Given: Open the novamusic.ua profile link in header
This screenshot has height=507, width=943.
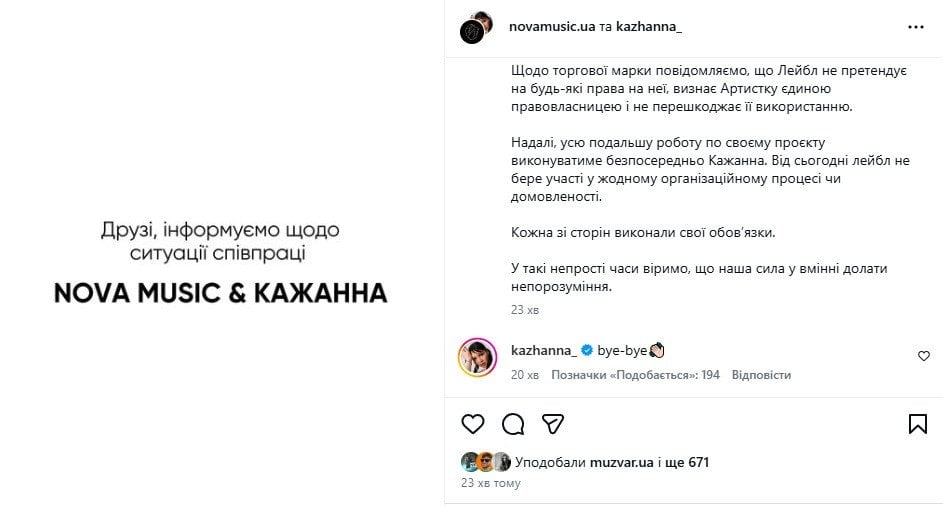Looking at the screenshot, I should (x=552, y=27).
